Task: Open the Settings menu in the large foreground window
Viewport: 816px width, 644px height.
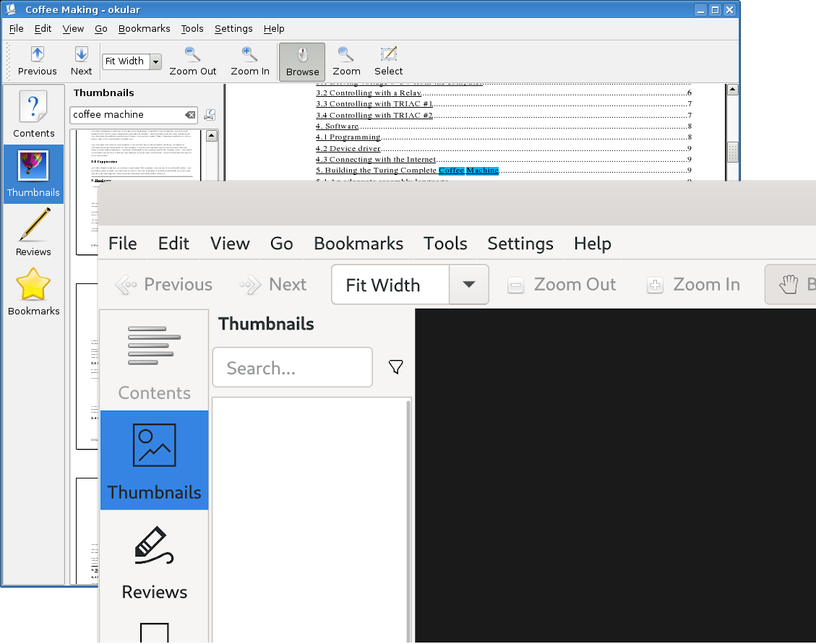Action: pyautogui.click(x=520, y=244)
